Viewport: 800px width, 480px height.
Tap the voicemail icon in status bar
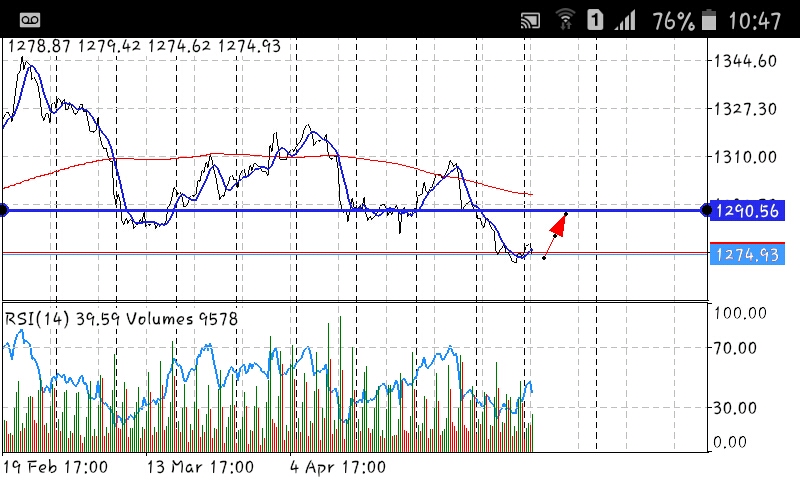click(x=30, y=20)
